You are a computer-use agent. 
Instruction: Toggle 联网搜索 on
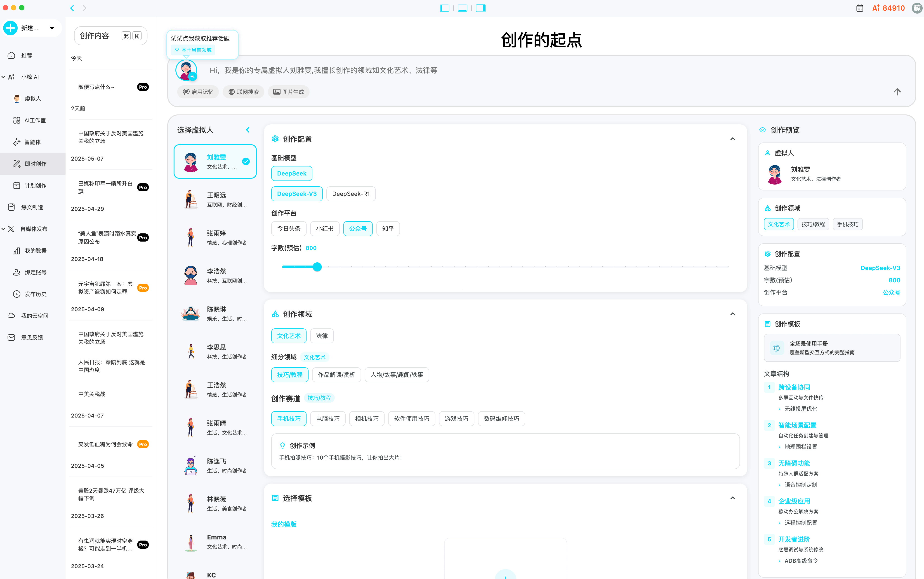(243, 92)
